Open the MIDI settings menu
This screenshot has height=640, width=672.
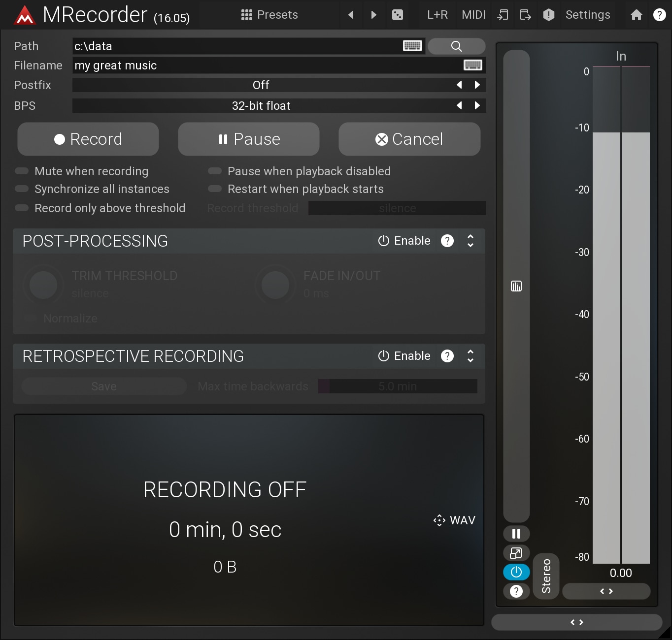click(x=473, y=15)
